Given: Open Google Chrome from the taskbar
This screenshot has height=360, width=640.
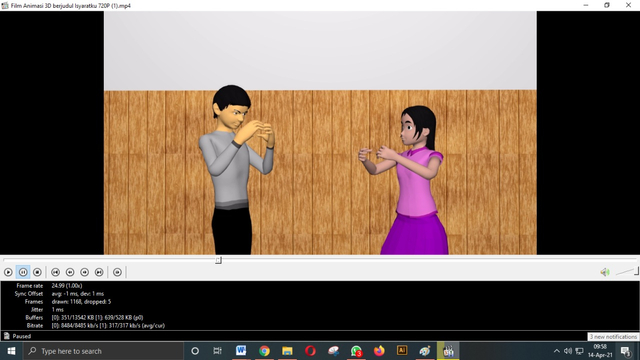Looking at the screenshot, I should (264, 351).
